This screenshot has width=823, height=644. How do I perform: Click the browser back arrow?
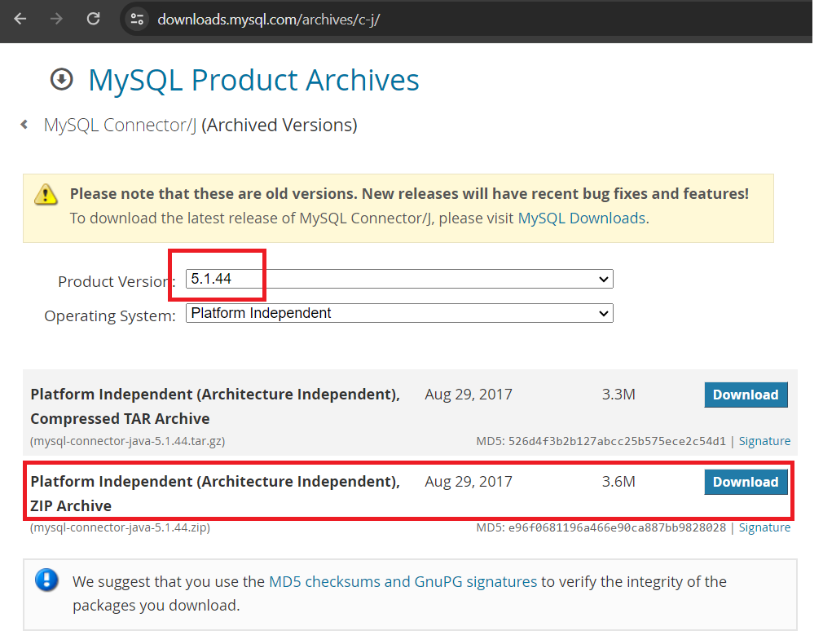tap(20, 19)
